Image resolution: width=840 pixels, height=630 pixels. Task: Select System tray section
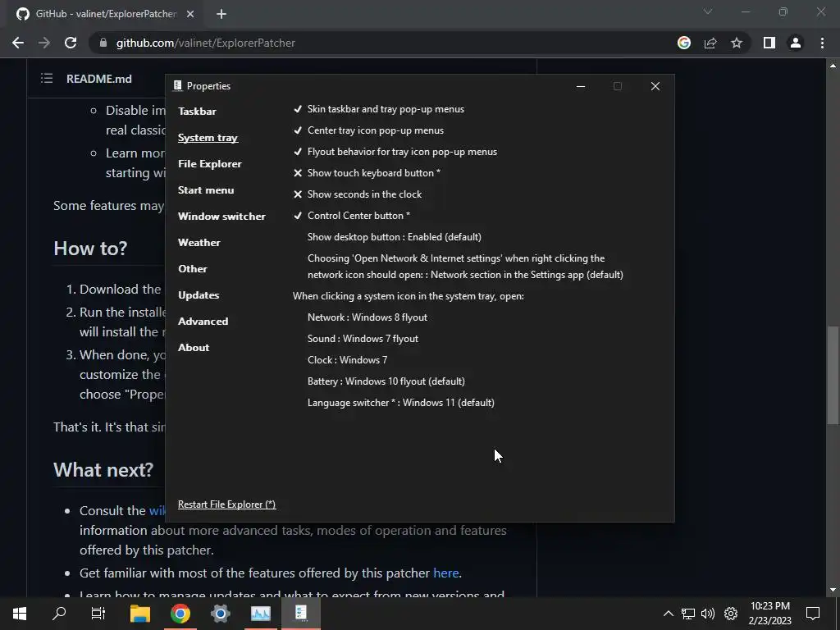208,138
